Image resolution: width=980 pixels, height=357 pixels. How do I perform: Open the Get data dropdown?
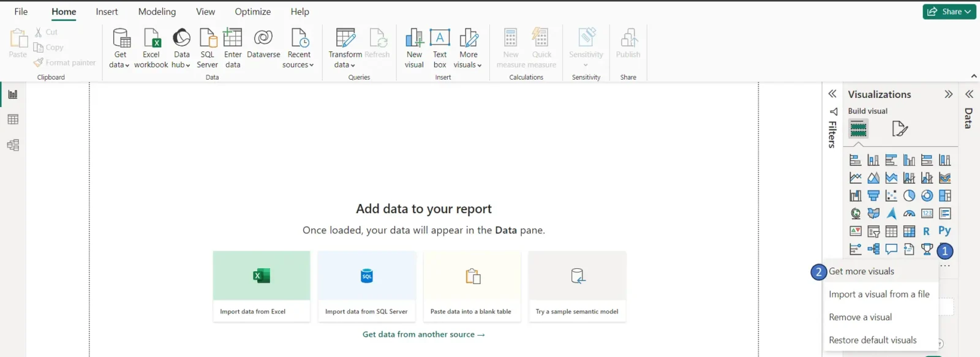120,48
